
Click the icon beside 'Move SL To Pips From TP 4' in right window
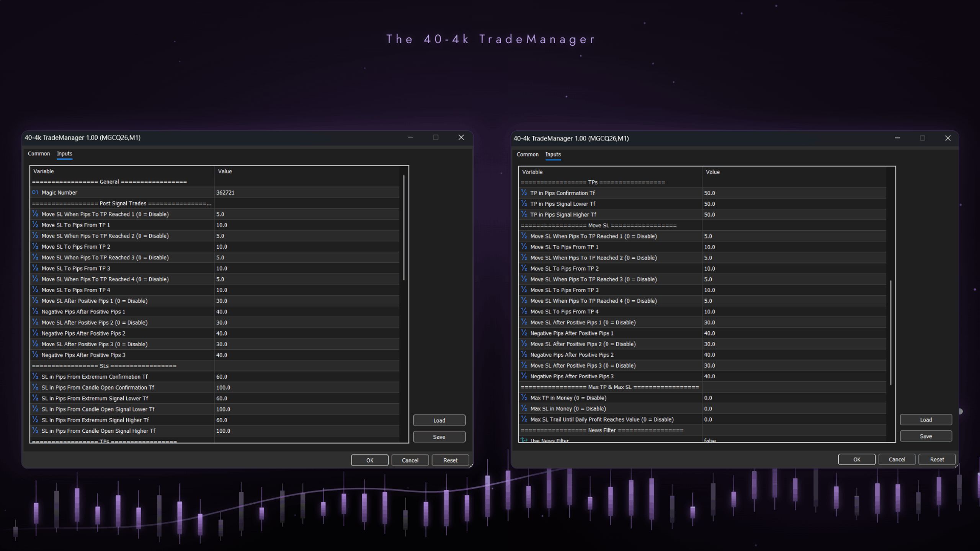(x=524, y=312)
